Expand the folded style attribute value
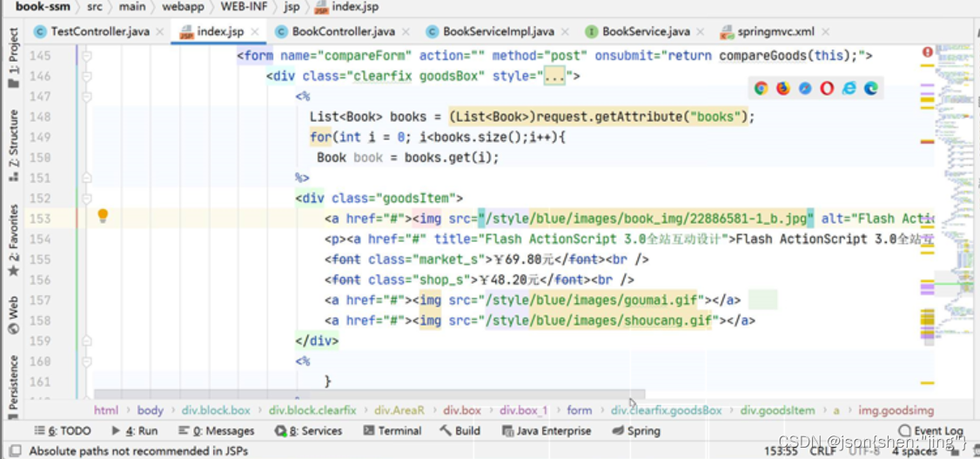The image size is (980, 459). (x=554, y=77)
